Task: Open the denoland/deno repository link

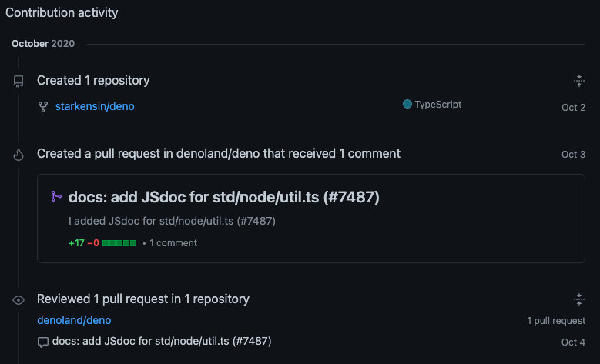Action: click(74, 320)
